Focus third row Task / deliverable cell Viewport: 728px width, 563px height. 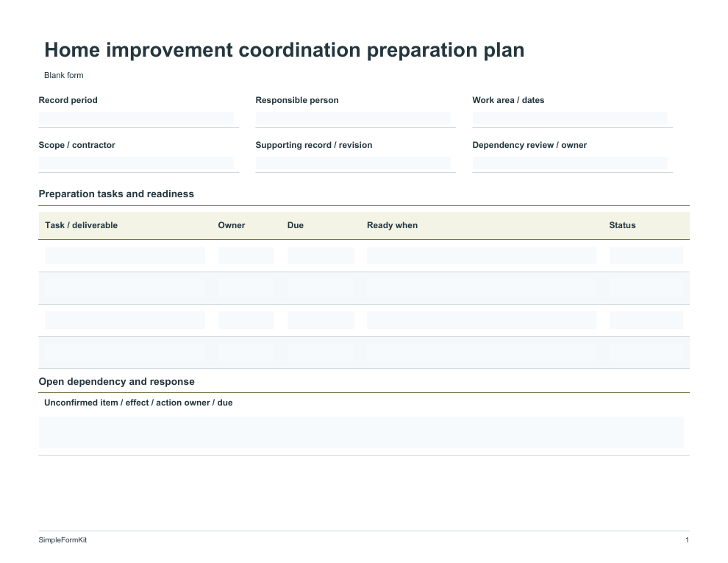pyautogui.click(x=125, y=320)
